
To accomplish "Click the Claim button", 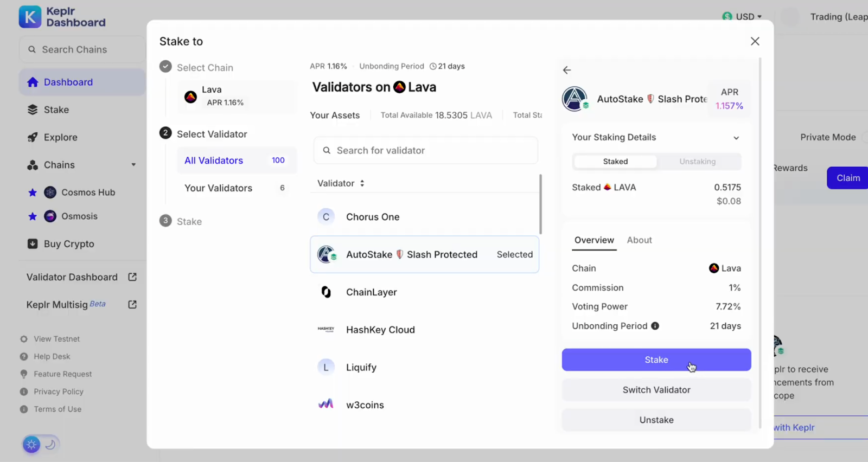I will pyautogui.click(x=847, y=178).
